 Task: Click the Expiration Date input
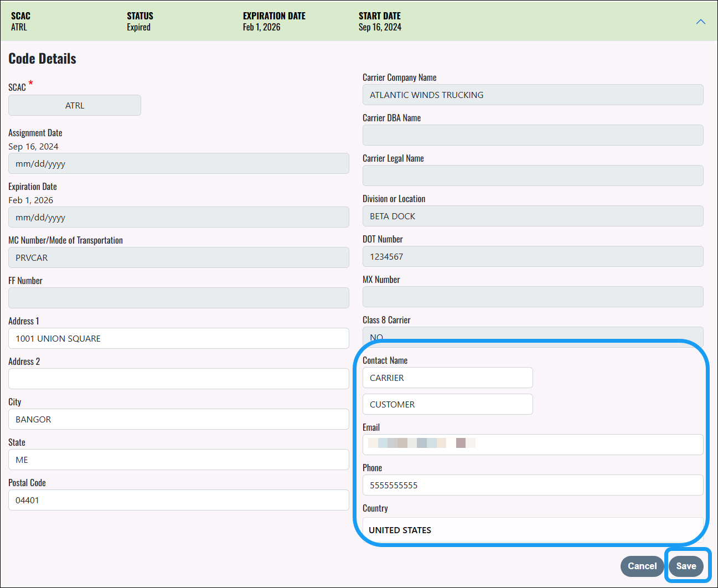[x=178, y=217]
